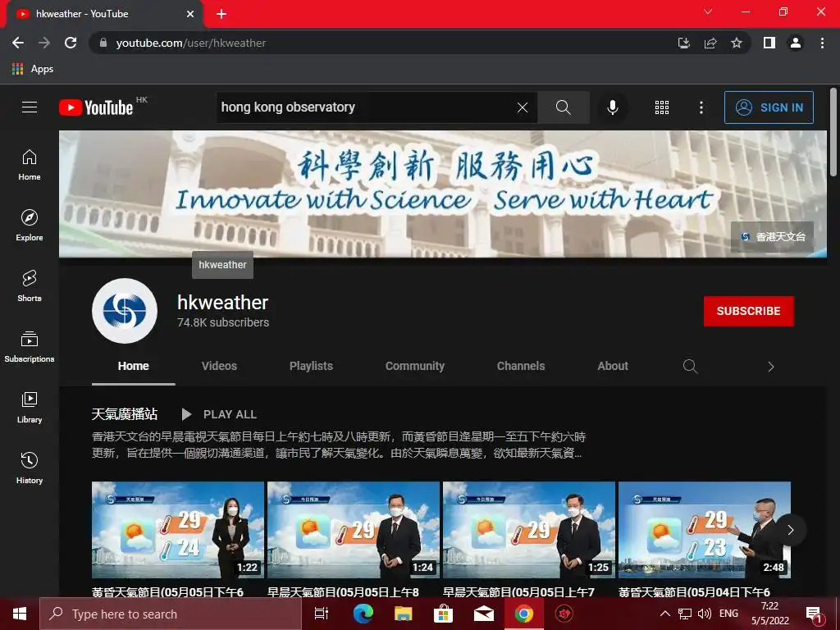Open Library in the sidebar
This screenshot has width=840, height=630.
pyautogui.click(x=30, y=408)
